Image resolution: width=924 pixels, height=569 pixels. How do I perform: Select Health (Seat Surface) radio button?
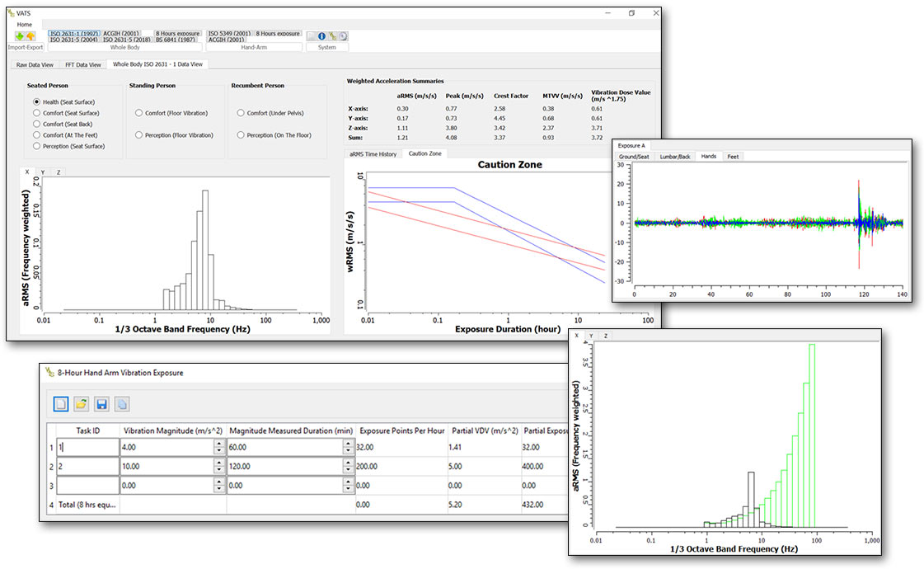coord(36,102)
